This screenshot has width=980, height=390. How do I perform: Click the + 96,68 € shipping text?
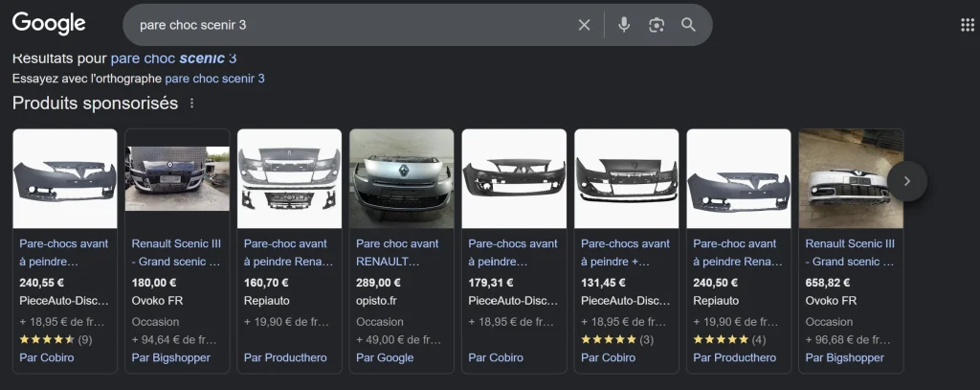tap(848, 340)
